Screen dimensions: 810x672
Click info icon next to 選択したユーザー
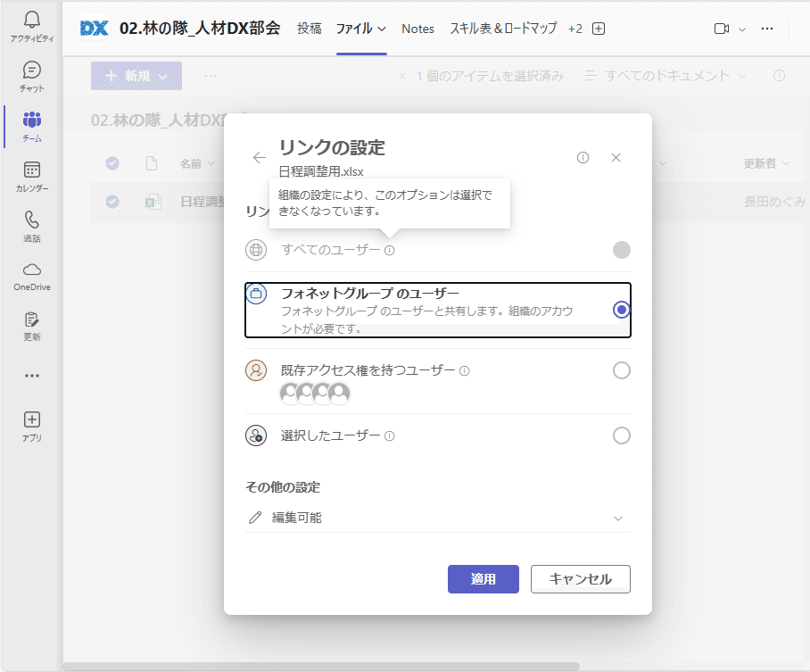tap(390, 436)
